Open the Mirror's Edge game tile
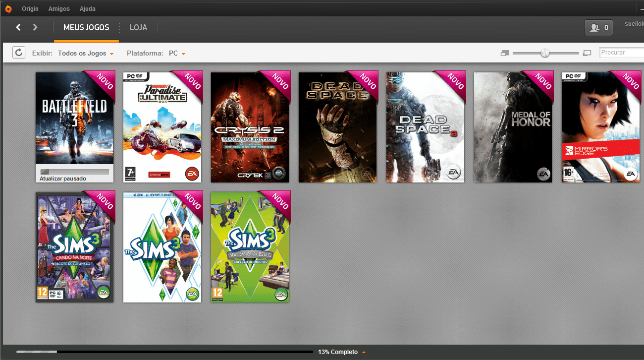Screen dimensions: 644x360 [600, 127]
